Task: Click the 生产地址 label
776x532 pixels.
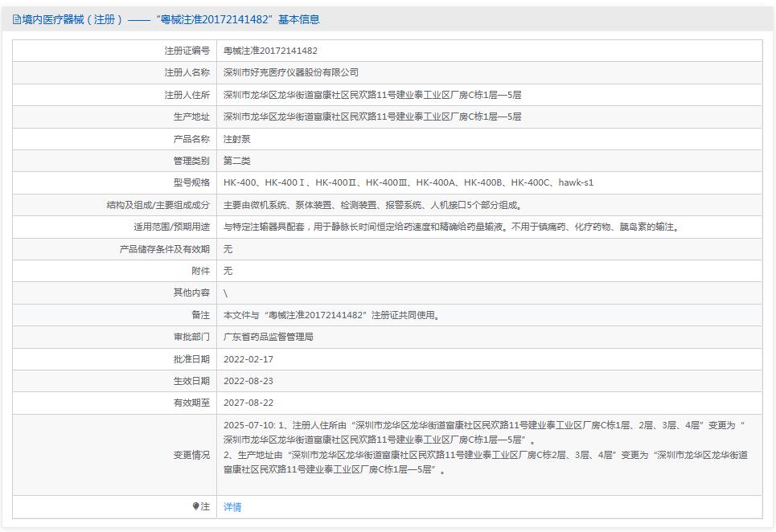Action: 191,117
